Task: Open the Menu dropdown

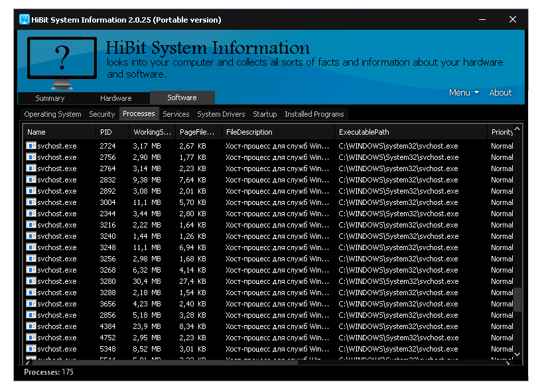Action: click(464, 93)
